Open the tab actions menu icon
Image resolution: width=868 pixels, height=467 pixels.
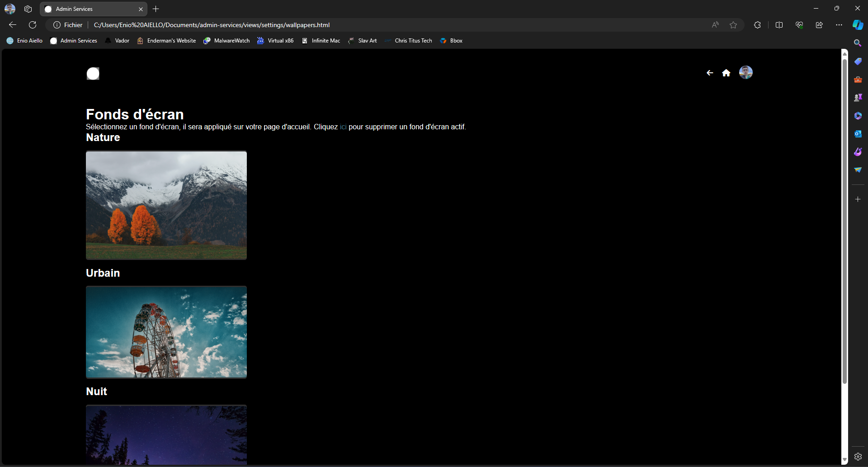coord(28,9)
